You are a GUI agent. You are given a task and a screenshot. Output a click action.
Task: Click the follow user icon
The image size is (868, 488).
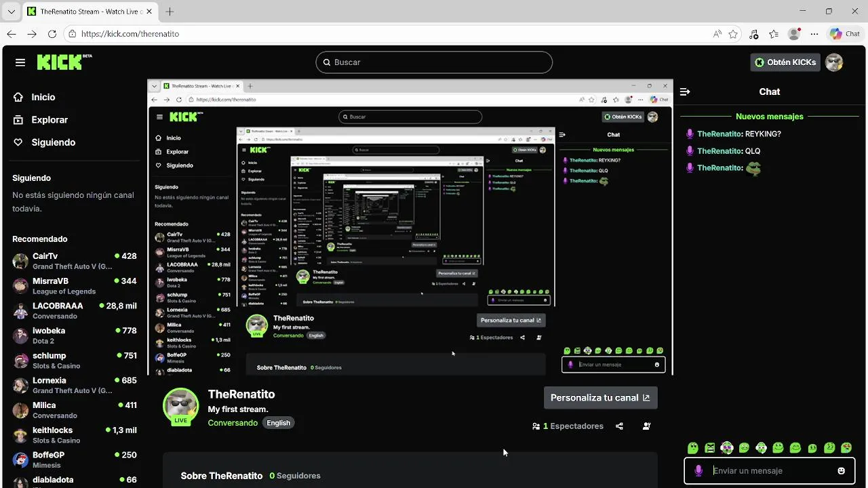[646, 426]
